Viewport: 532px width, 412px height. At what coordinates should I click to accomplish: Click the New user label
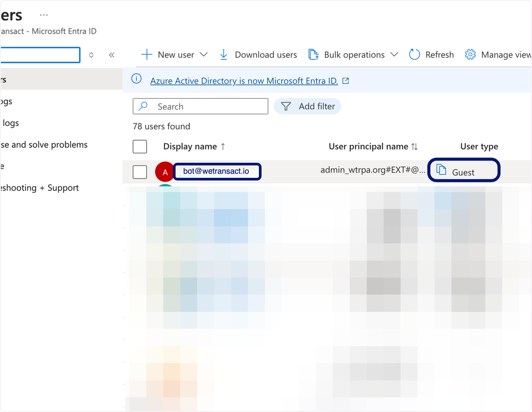coord(176,55)
